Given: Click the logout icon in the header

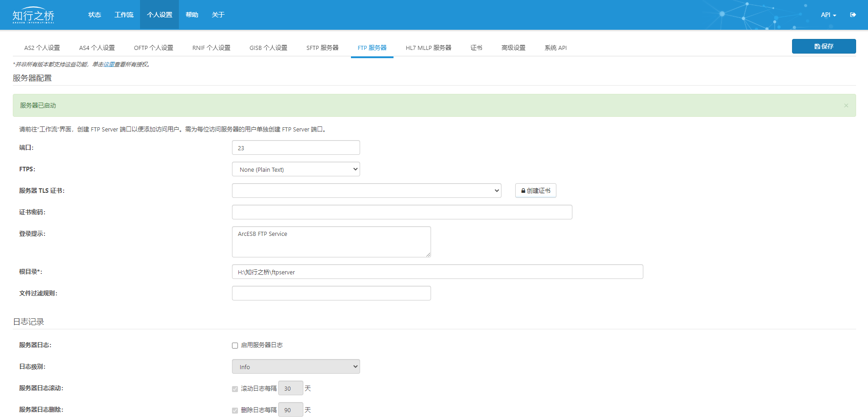Looking at the screenshot, I should tap(853, 15).
